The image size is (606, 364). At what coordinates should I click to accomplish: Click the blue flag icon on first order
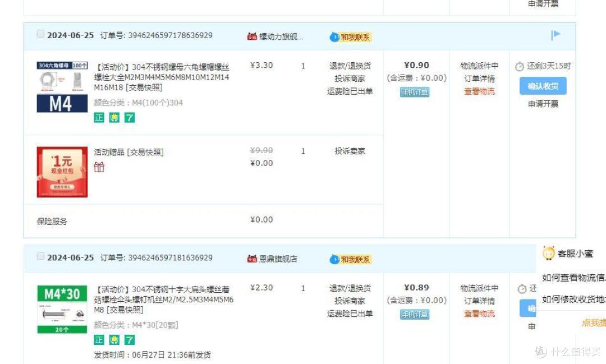[x=555, y=35]
